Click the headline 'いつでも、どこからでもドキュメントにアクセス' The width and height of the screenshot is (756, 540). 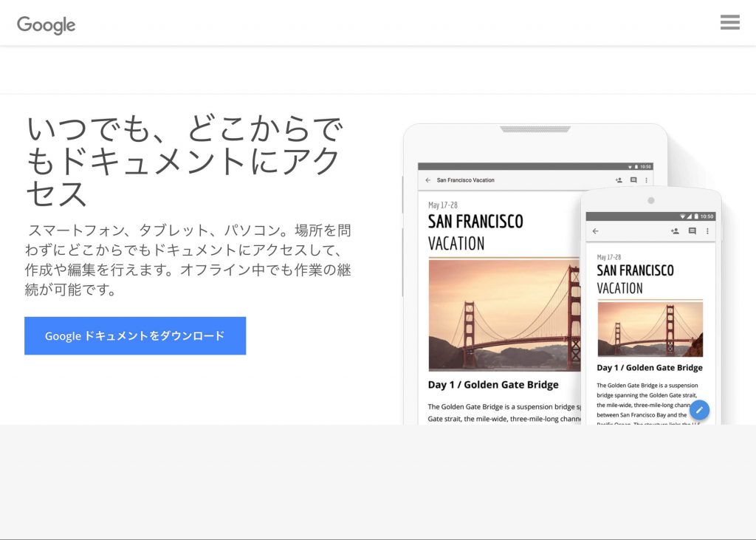click(x=184, y=161)
